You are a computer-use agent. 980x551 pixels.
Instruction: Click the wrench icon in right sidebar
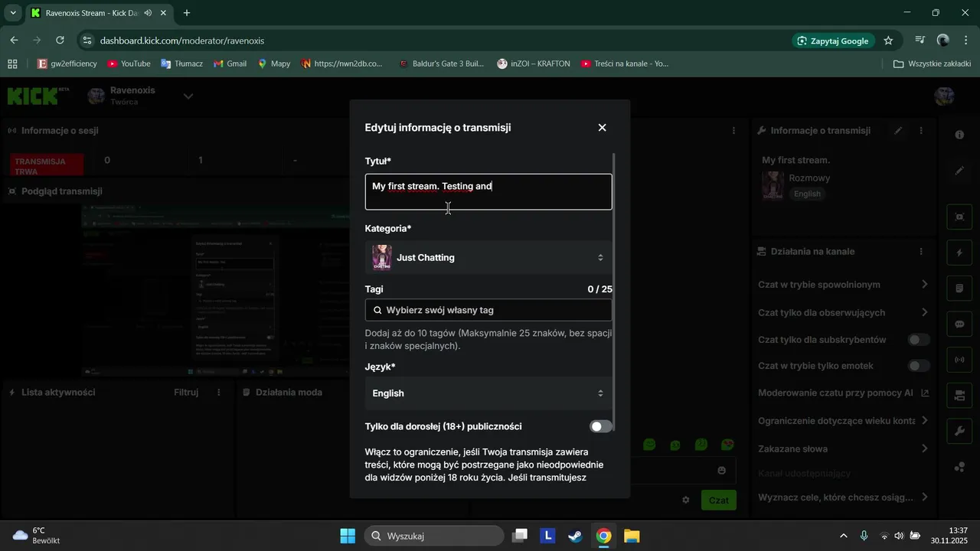coord(959,432)
